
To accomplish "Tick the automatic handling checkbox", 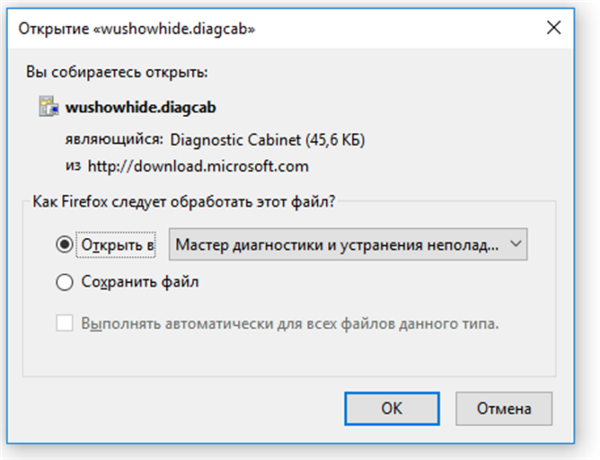I will pyautogui.click(x=64, y=323).
